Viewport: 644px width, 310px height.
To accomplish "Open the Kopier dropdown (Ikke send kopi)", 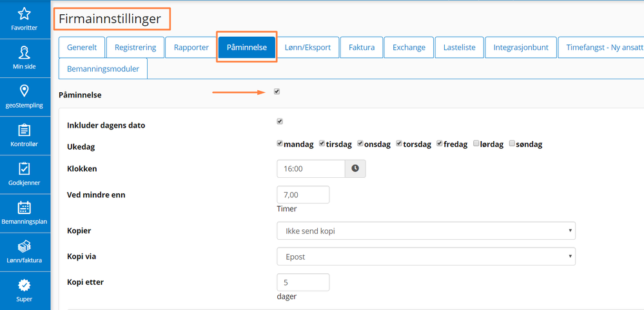I will point(426,231).
